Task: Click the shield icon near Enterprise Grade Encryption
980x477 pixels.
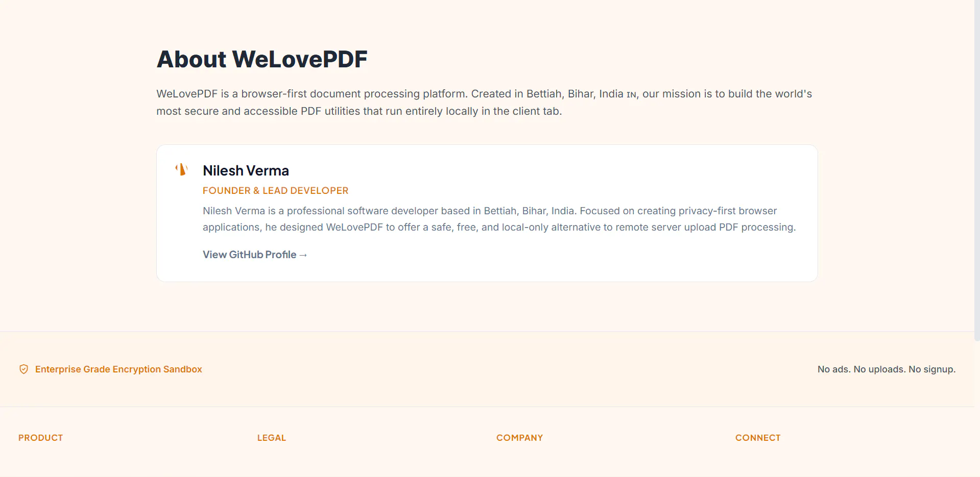Action: tap(23, 369)
